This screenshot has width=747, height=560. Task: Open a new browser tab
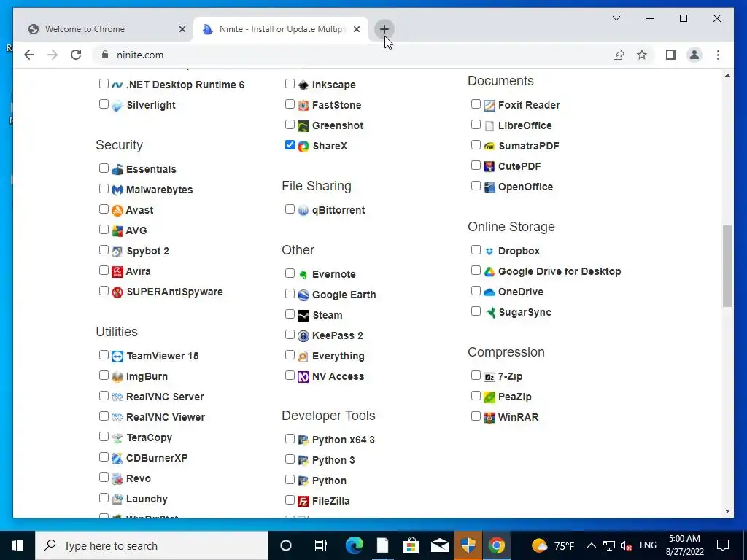coord(384,29)
